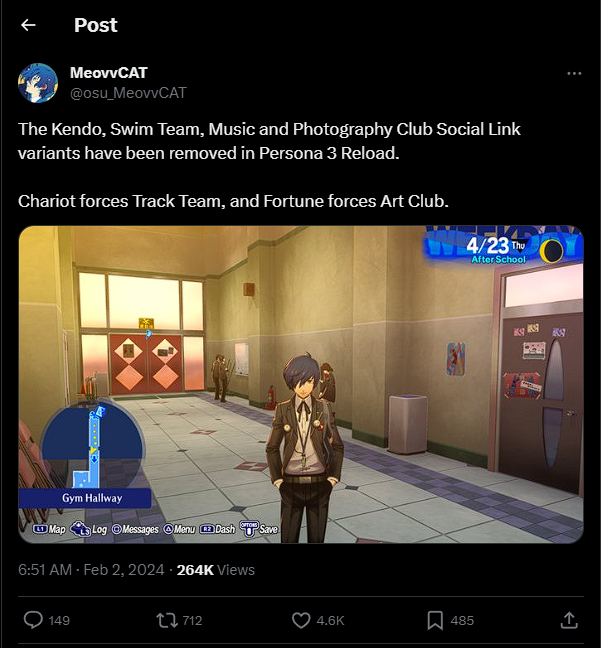This screenshot has width=601, height=648.
Task: Repost using the retweet arrows icon
Action: click(167, 620)
